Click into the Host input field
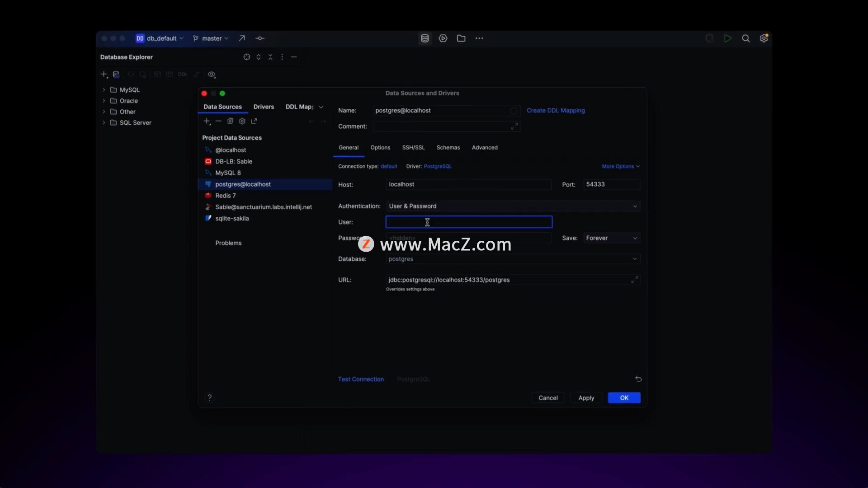868x488 pixels. (468, 184)
